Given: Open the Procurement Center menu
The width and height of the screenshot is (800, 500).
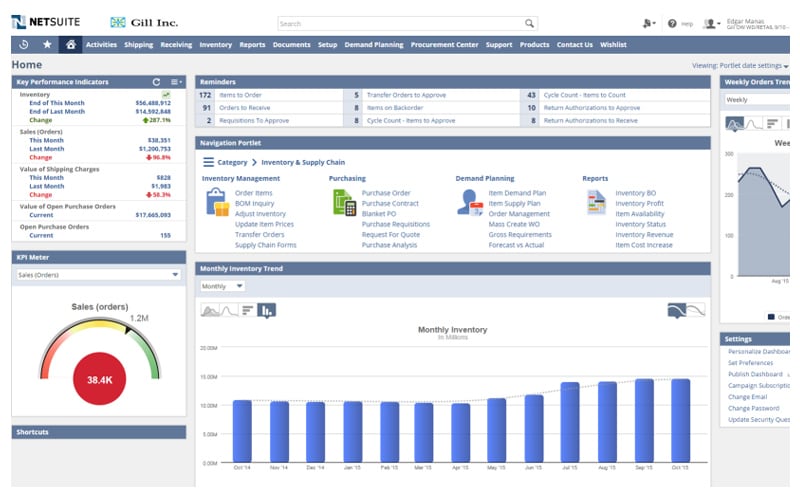Looking at the screenshot, I should pos(444,45).
